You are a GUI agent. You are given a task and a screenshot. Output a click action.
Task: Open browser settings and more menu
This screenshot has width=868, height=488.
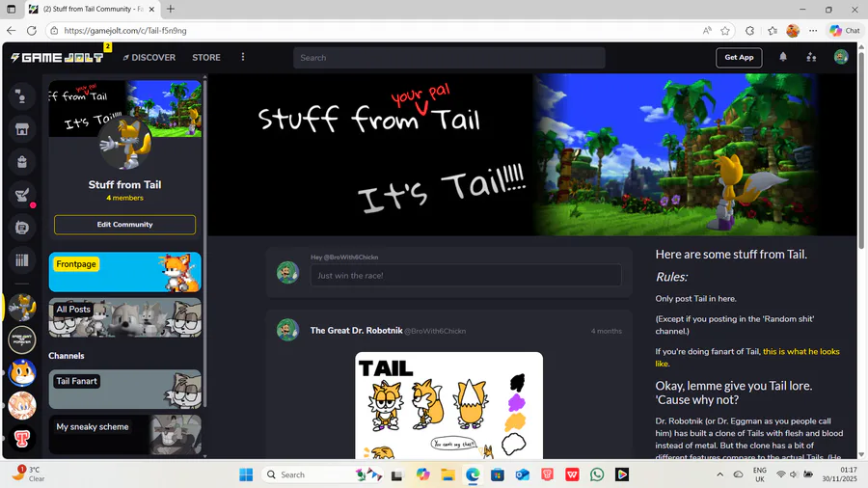pyautogui.click(x=813, y=31)
